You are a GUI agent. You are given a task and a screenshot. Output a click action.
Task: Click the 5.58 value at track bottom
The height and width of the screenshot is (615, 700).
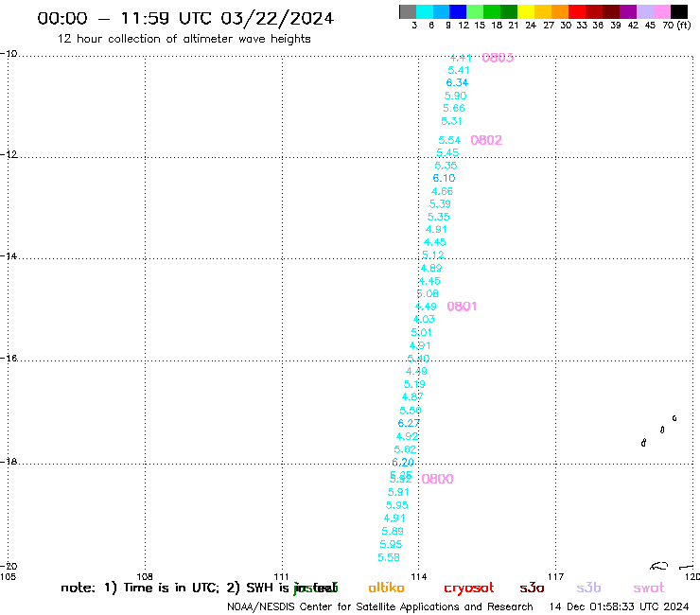(389, 557)
